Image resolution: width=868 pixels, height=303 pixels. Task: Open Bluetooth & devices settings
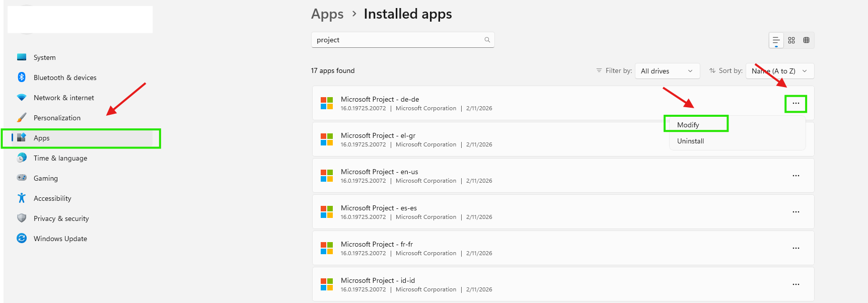[64, 78]
